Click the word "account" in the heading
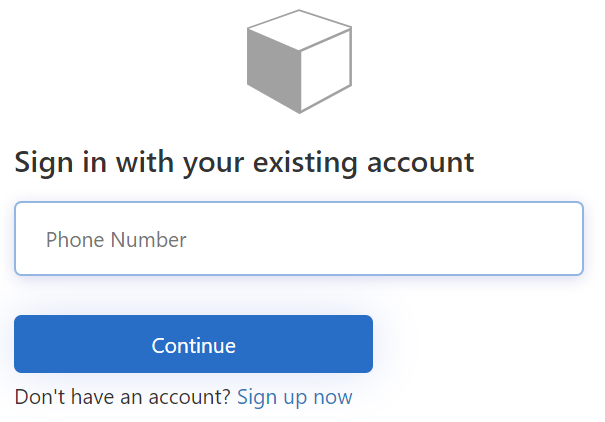The height and width of the screenshot is (422, 605). point(419,162)
